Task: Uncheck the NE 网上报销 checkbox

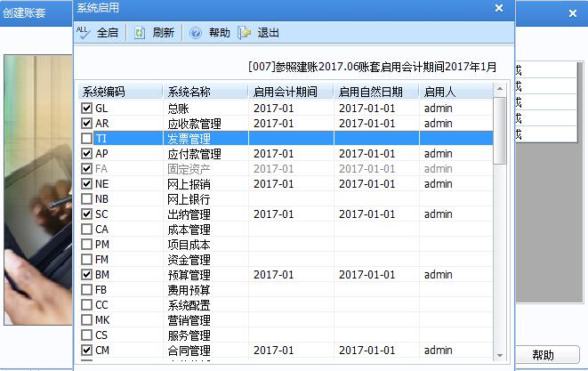Action: (x=86, y=184)
